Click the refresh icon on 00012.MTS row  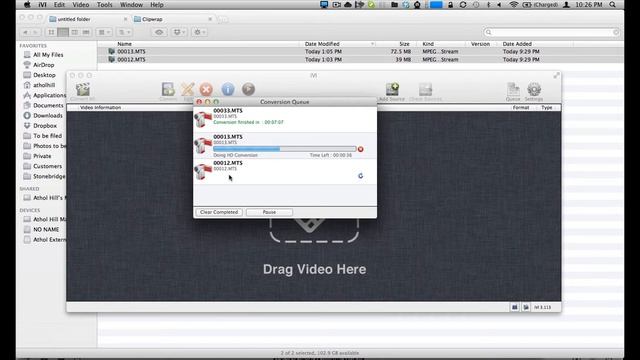360,176
